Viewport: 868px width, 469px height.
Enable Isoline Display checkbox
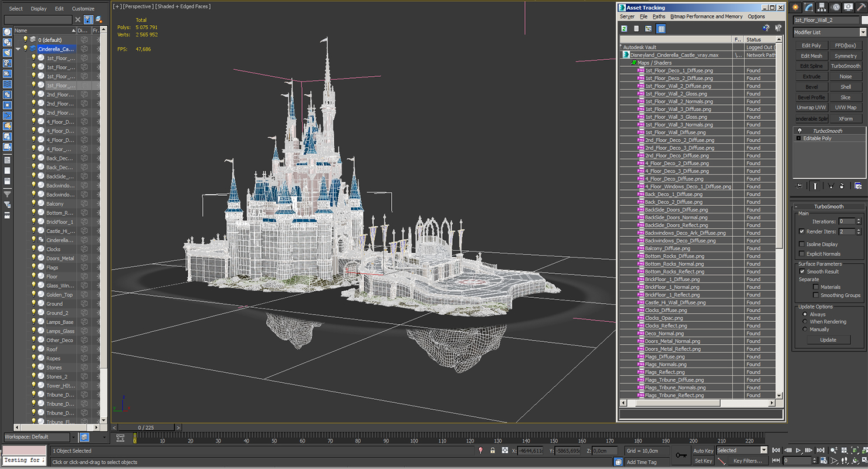[802, 244]
